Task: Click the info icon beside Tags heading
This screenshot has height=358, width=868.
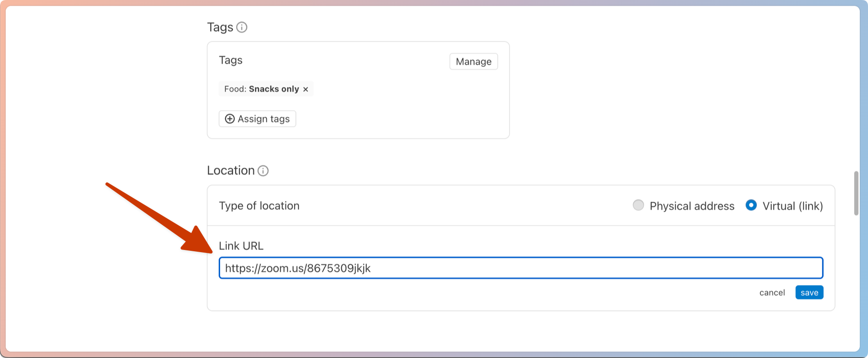Action: (x=242, y=27)
